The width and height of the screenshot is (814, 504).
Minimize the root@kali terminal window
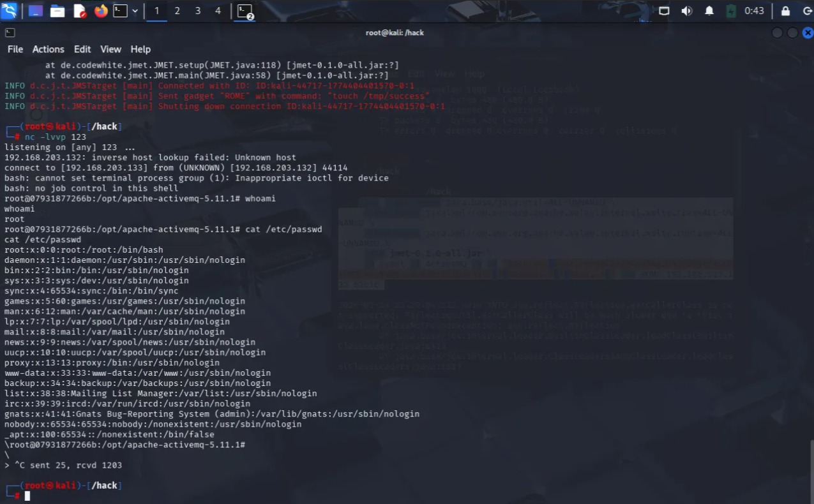coord(777,33)
